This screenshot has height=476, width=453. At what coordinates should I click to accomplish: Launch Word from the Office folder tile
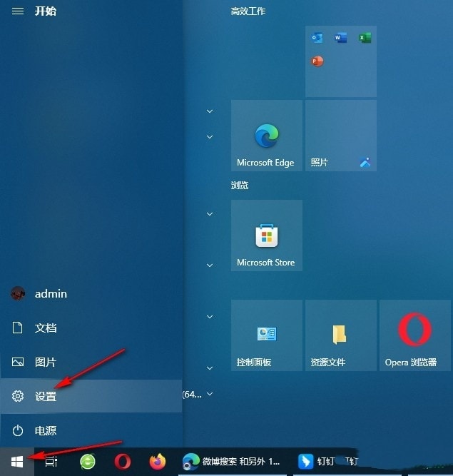tap(341, 38)
